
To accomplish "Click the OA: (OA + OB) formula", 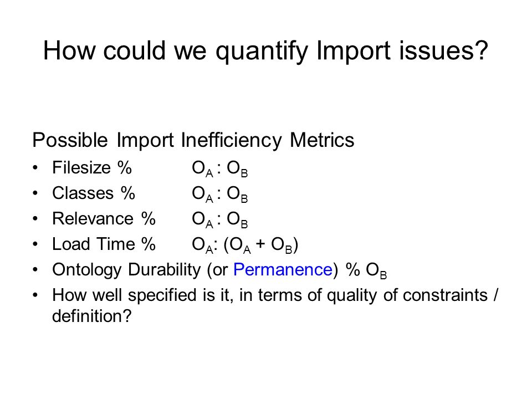I will pyautogui.click(x=245, y=245).
